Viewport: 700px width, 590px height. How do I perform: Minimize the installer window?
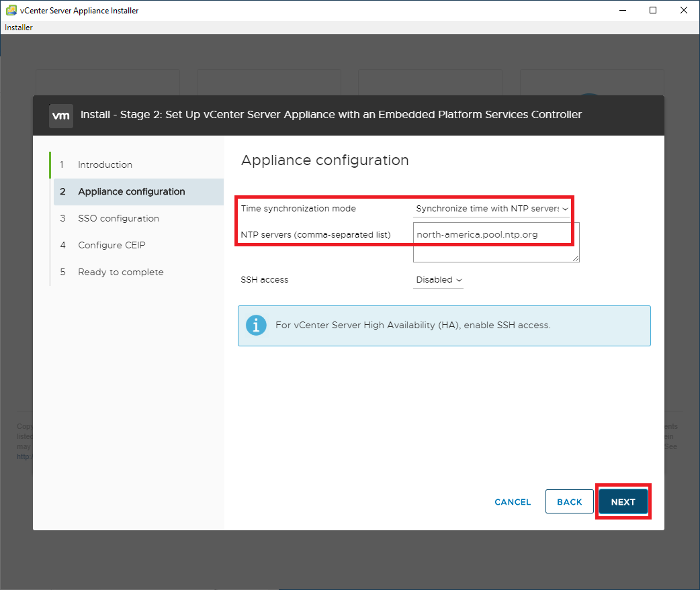tap(621, 10)
